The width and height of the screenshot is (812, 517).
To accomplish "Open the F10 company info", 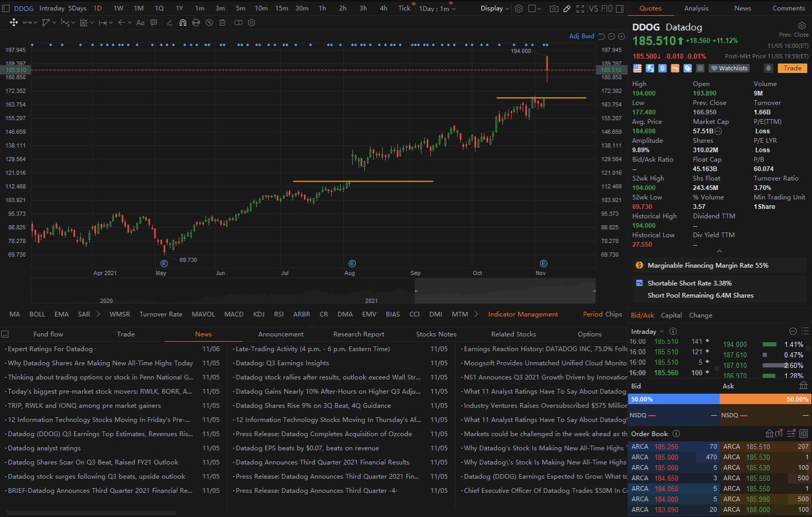I will pyautogui.click(x=607, y=8).
